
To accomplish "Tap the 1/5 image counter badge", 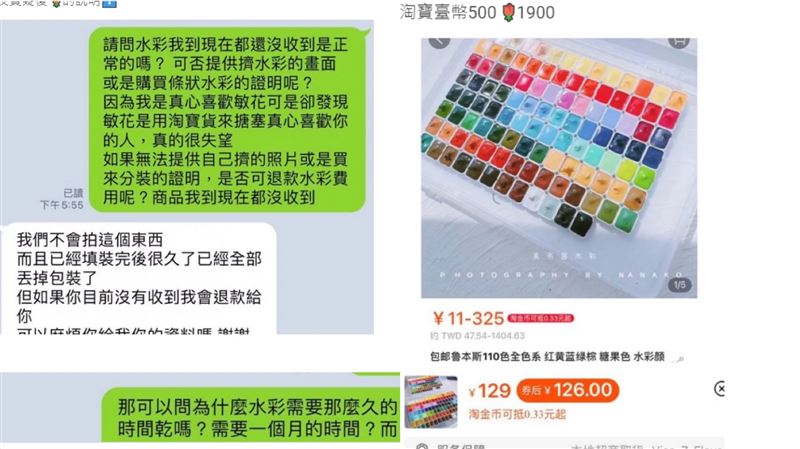I will (680, 285).
